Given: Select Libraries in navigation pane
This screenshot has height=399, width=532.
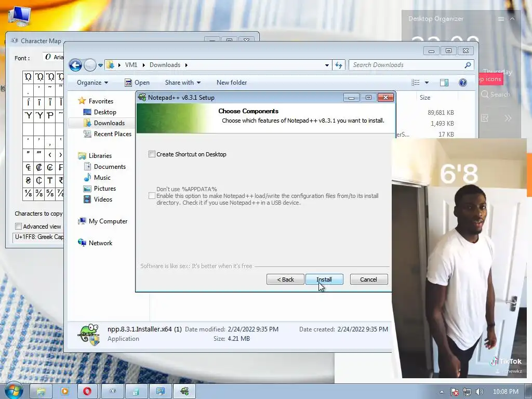Looking at the screenshot, I should [x=100, y=156].
